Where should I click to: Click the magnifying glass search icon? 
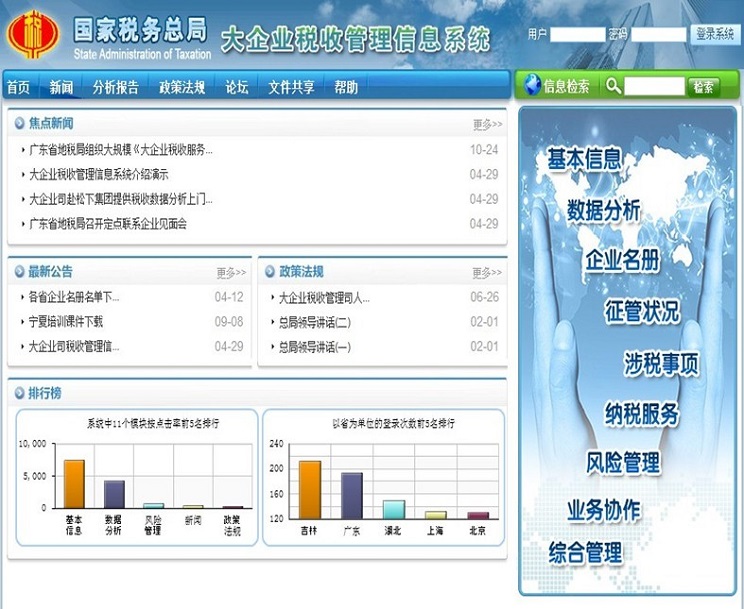click(x=613, y=86)
